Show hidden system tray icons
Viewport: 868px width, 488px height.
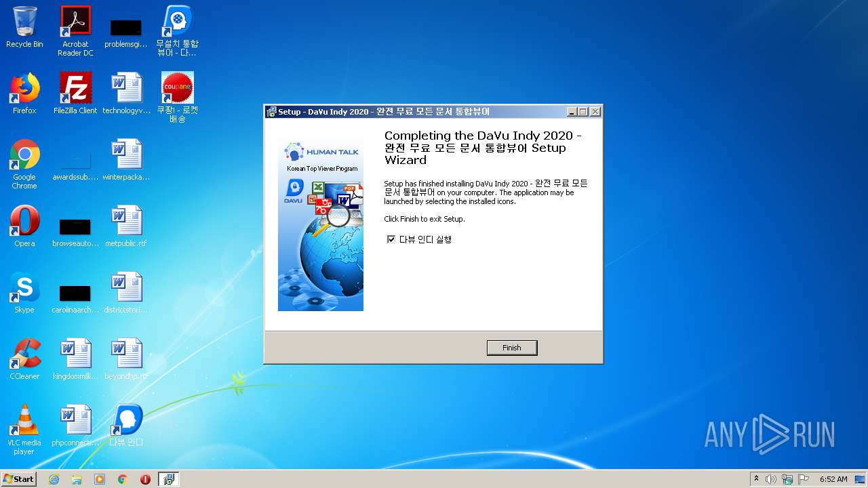coord(757,479)
